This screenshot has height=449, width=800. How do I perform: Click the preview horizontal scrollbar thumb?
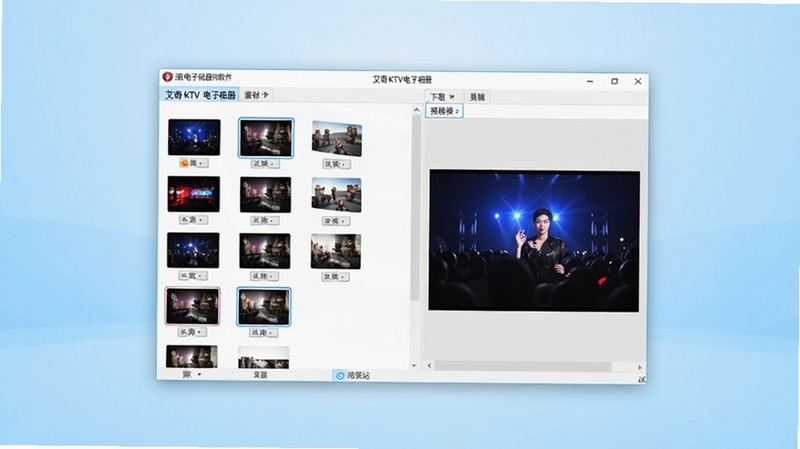[x=522, y=366]
